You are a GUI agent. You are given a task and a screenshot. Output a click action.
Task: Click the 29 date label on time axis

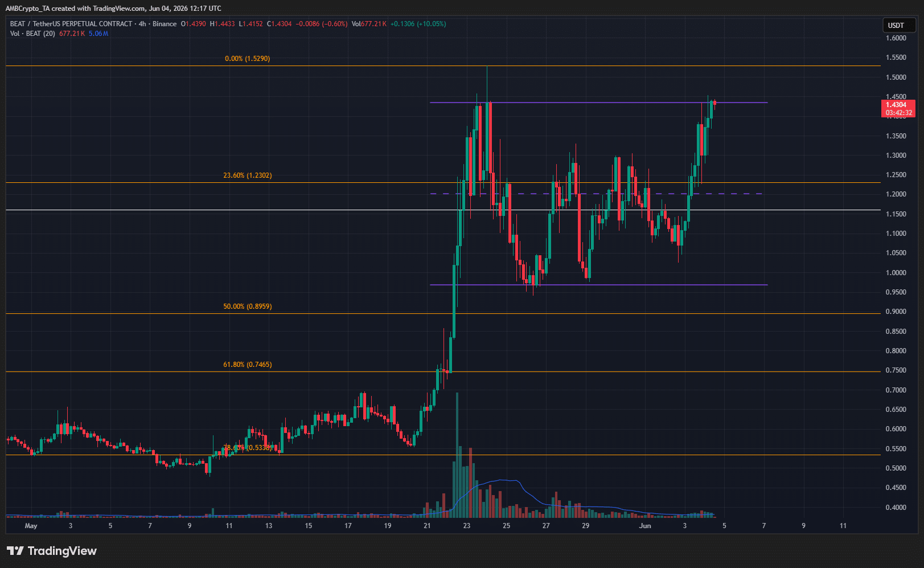point(586,526)
